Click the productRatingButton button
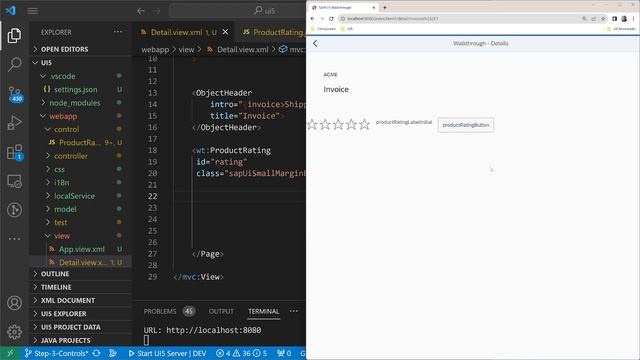This screenshot has width=640, height=360. coord(466,125)
